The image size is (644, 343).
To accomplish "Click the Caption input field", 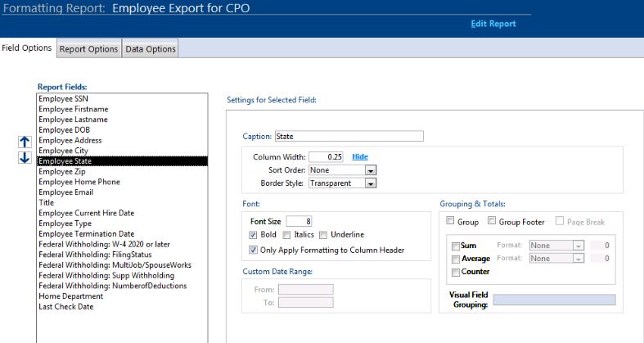I will pyautogui.click(x=349, y=137).
